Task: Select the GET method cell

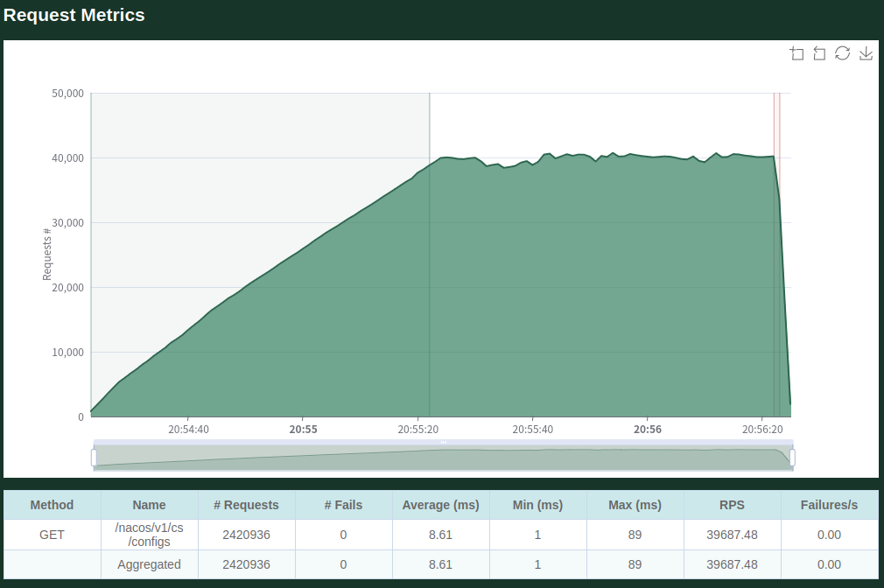Action: 52,535
